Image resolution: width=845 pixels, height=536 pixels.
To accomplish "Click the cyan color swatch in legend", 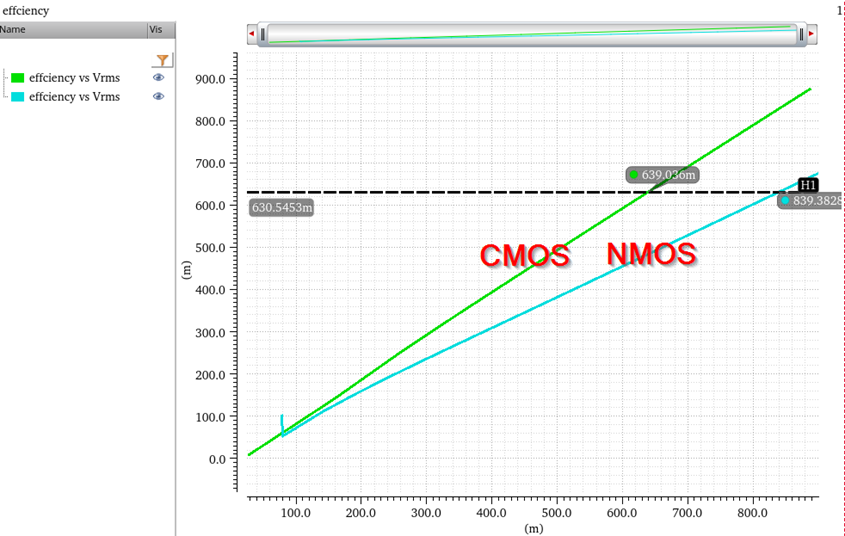I will point(17,97).
